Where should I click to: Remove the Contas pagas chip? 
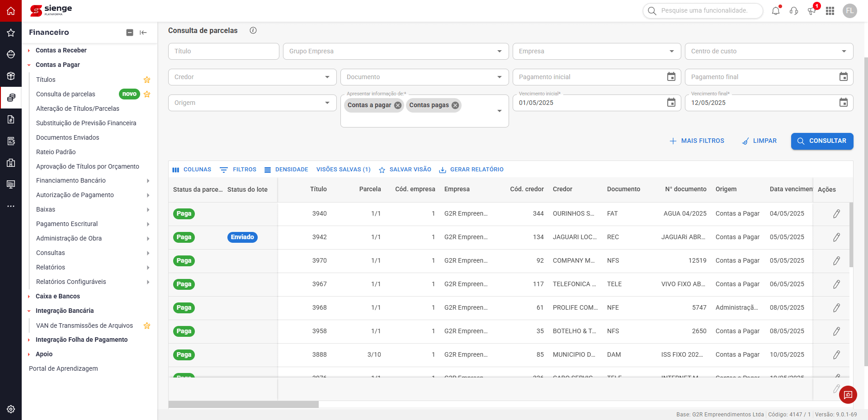[x=455, y=105]
